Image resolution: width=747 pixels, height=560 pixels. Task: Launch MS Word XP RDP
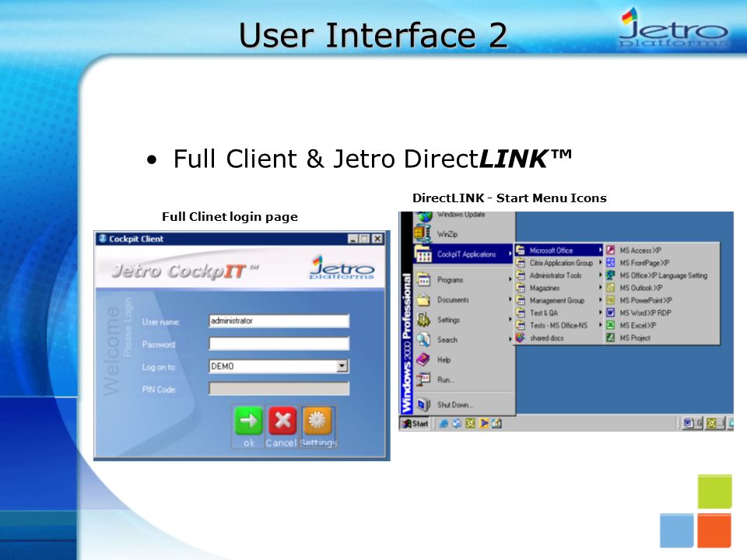(661, 313)
